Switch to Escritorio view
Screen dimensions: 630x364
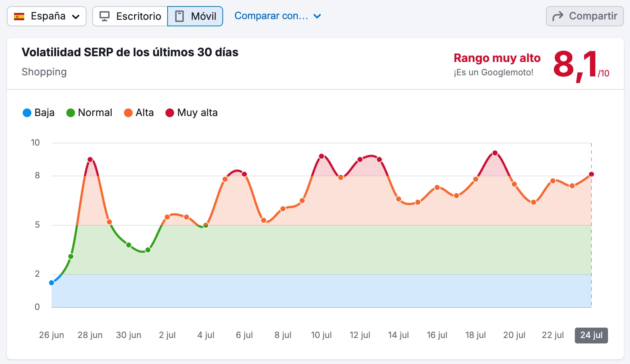(x=138, y=16)
